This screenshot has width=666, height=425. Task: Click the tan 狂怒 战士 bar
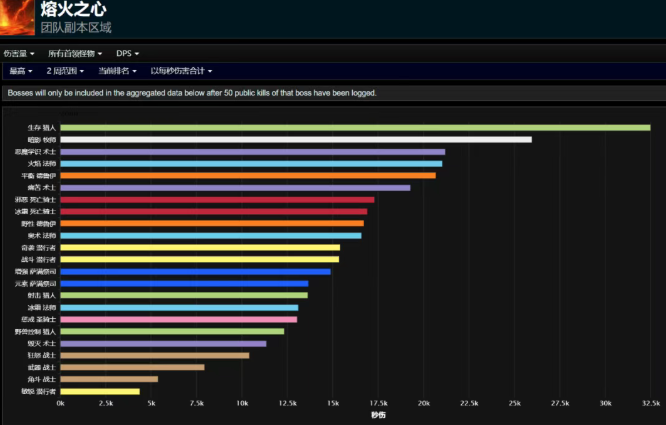pos(154,355)
